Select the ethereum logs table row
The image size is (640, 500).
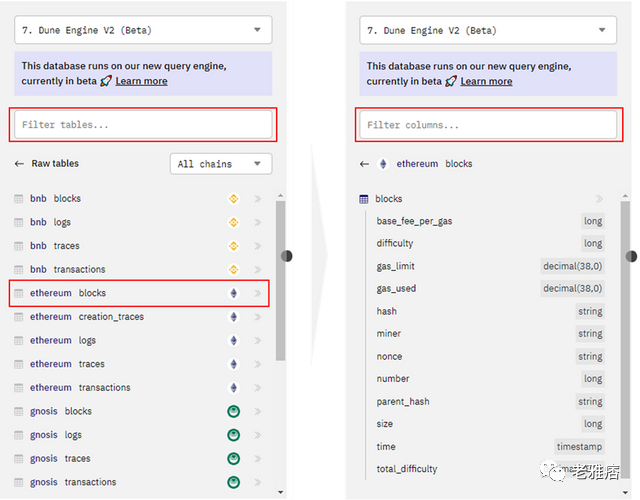click(139, 340)
